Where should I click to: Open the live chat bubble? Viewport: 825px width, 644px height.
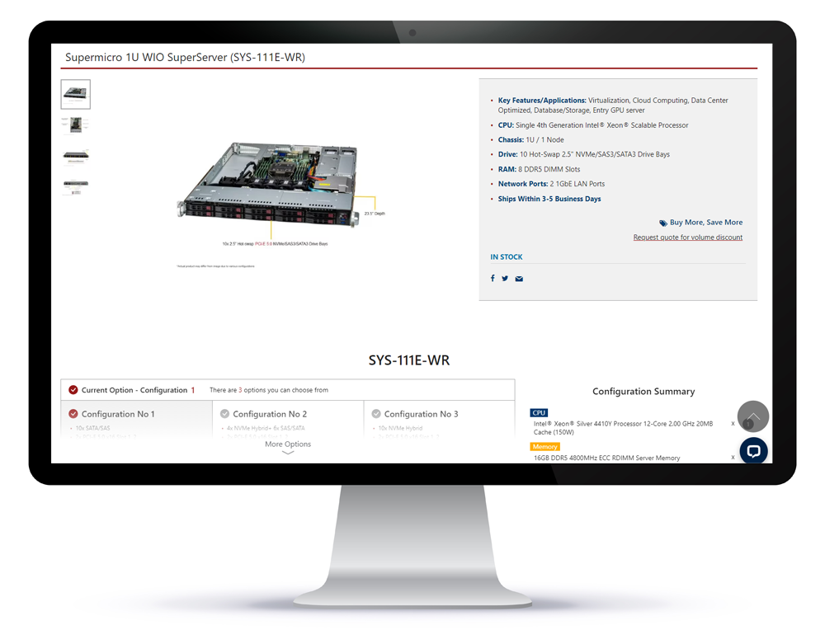(x=753, y=451)
